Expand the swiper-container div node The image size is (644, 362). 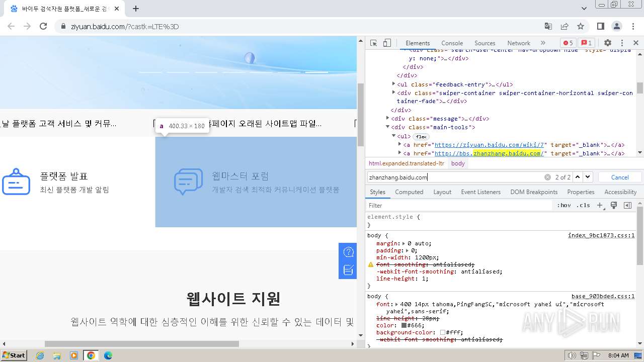coord(394,93)
